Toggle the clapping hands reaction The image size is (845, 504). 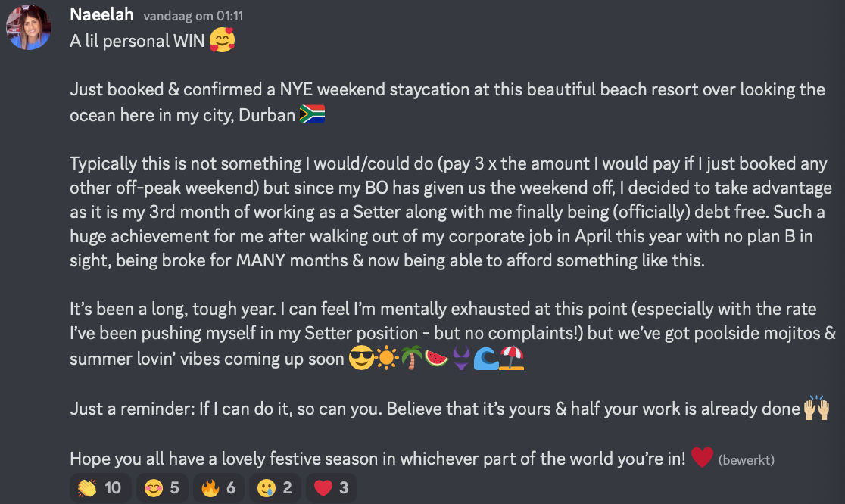point(99,488)
